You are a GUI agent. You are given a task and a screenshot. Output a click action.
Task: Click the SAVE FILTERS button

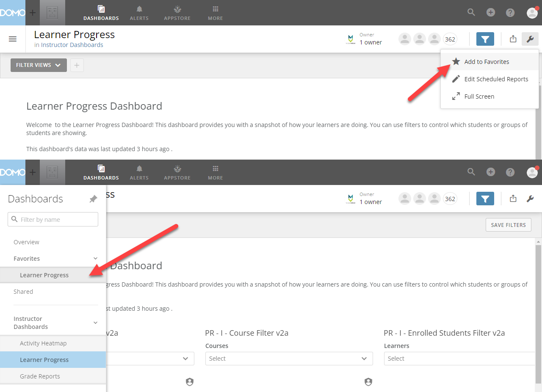[508, 224]
